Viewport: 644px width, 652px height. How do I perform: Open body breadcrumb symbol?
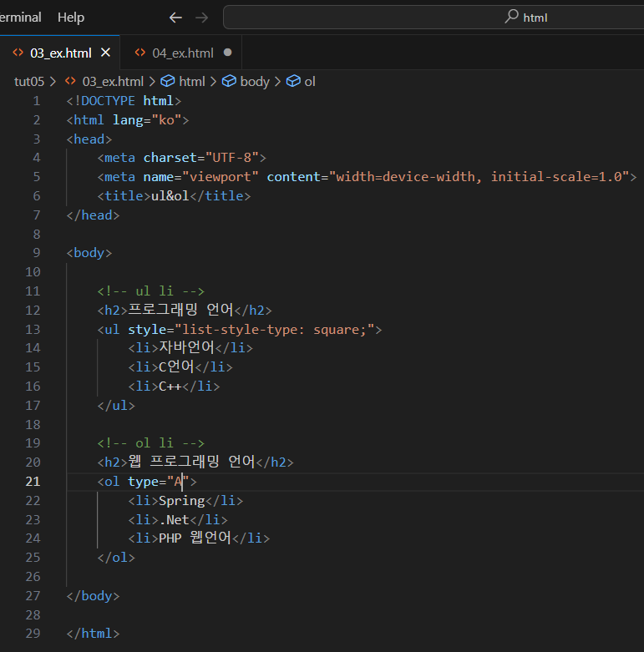(x=255, y=82)
